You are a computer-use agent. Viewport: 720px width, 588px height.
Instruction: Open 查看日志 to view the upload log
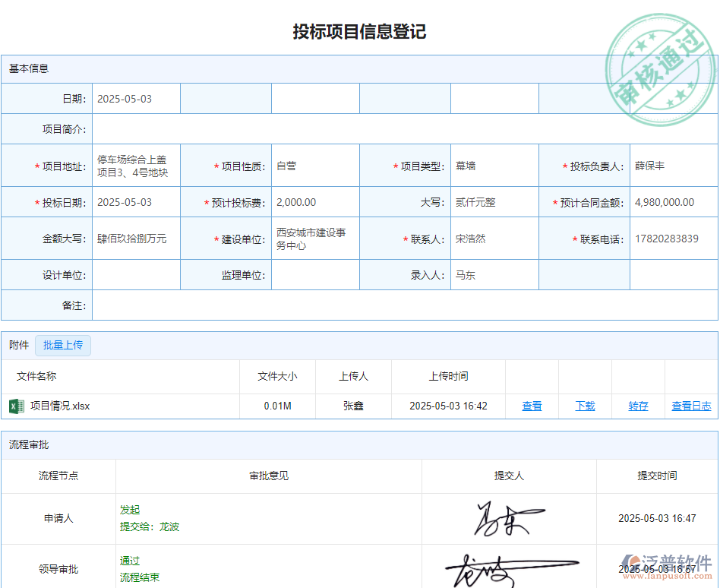click(691, 406)
